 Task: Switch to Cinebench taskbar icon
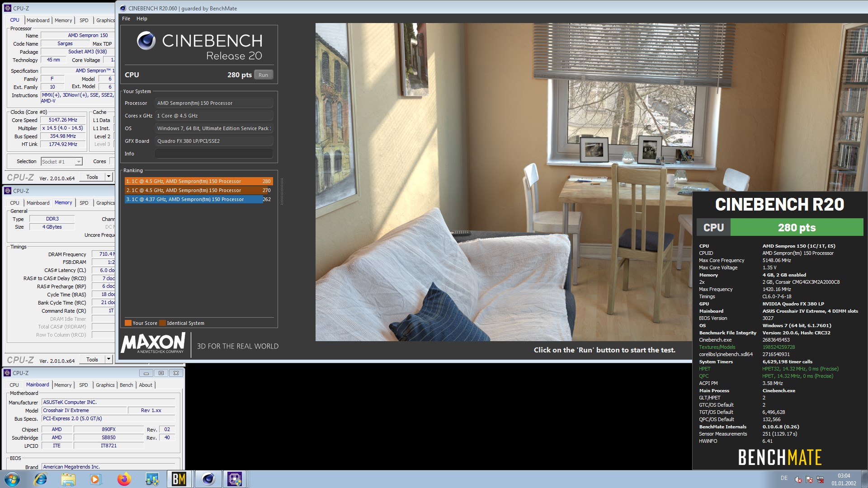208,479
